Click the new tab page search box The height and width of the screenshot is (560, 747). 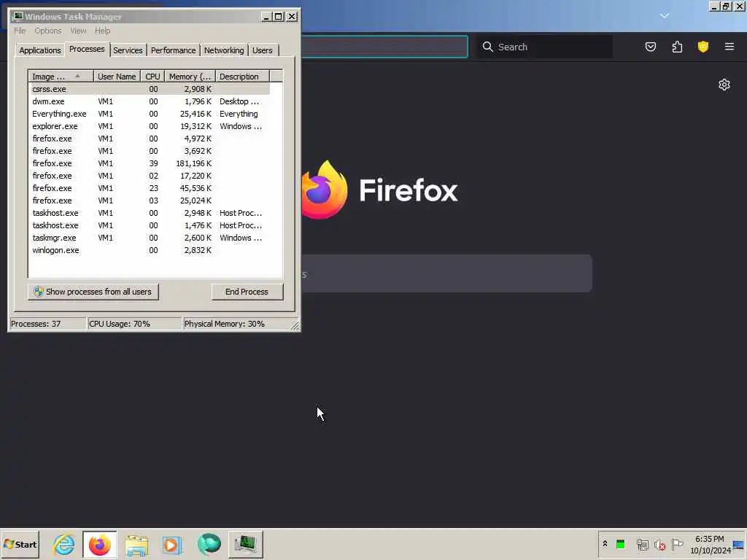446,274
